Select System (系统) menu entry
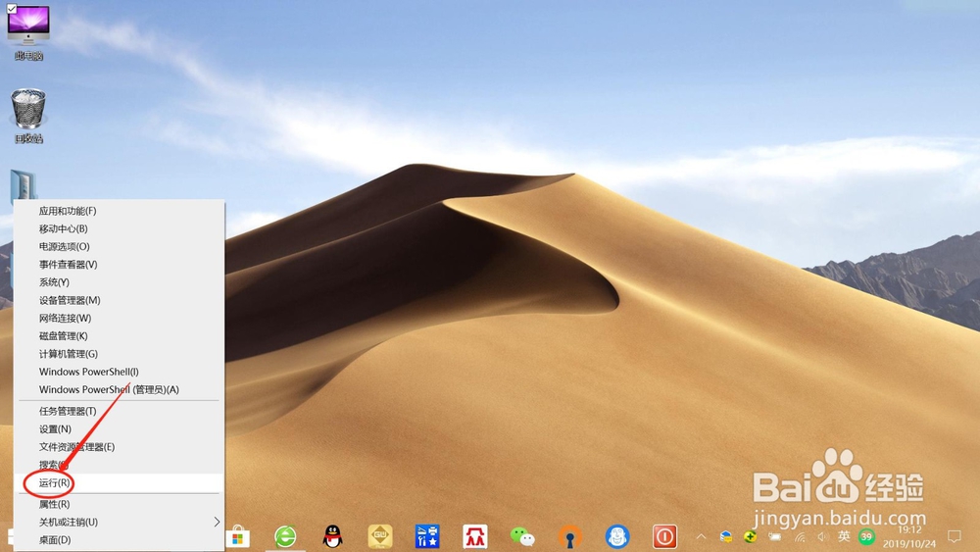The image size is (980, 552). (119, 282)
